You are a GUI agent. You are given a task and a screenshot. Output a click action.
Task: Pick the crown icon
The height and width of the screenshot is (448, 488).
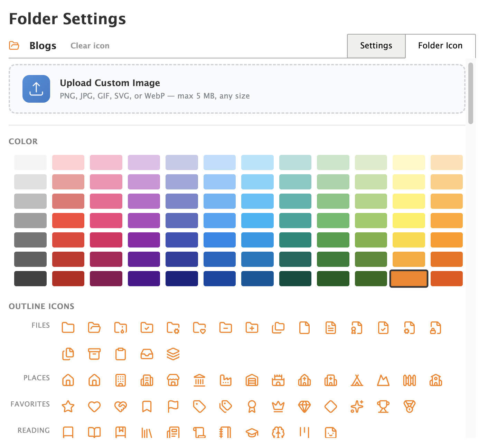pos(278,407)
